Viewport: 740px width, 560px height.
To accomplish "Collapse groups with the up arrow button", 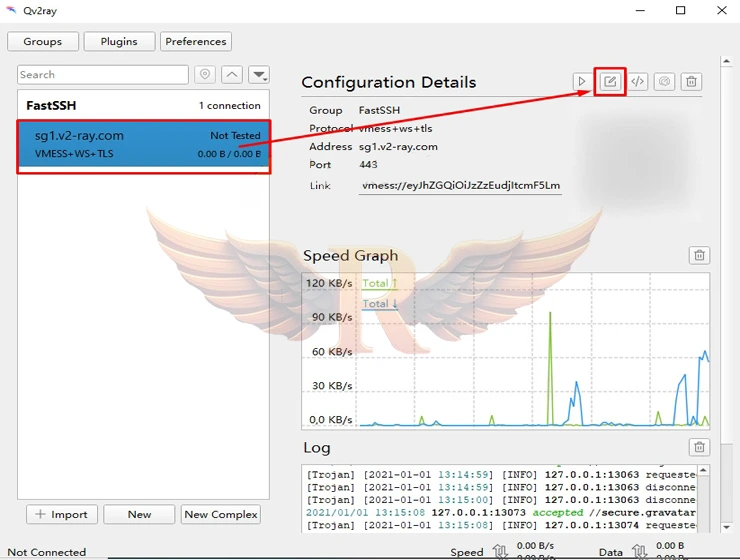I will click(231, 75).
